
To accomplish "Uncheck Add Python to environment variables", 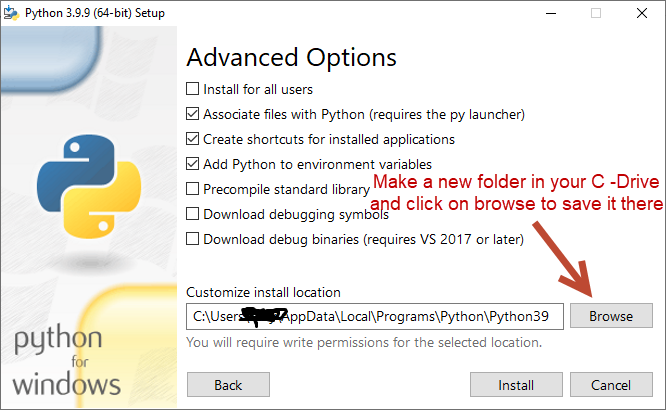I will 193,164.
